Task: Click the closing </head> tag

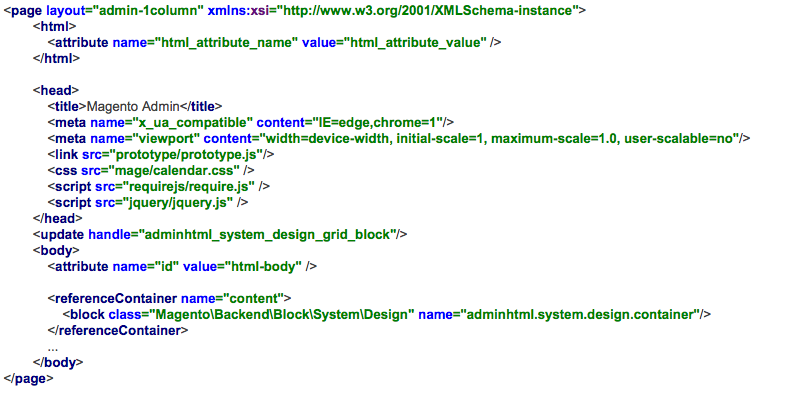Action: point(58,219)
